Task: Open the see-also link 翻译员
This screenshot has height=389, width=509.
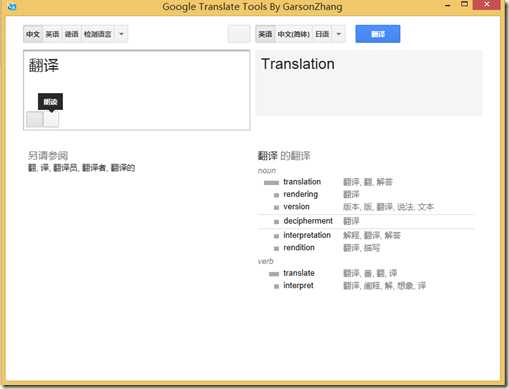Action: (x=65, y=168)
